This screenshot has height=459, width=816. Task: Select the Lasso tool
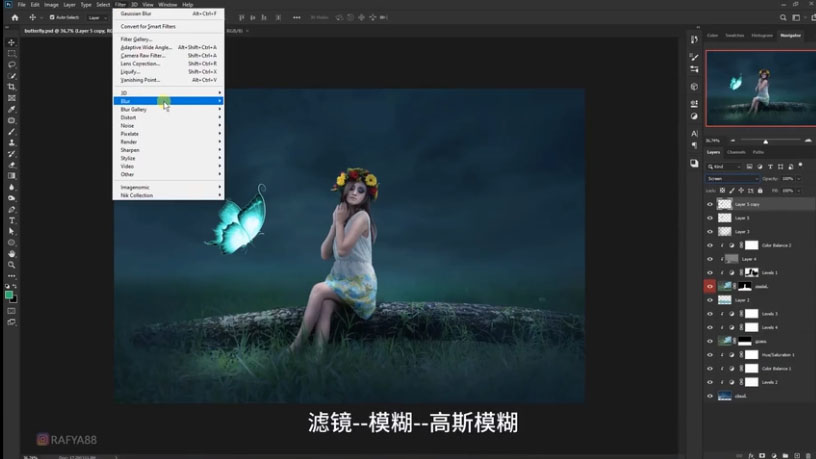11,65
